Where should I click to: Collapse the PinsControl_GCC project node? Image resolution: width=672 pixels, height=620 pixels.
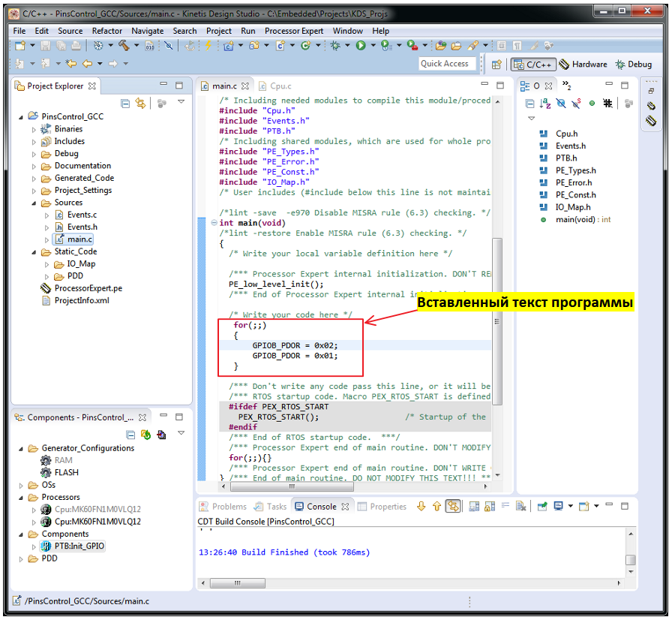pyautogui.click(x=21, y=117)
